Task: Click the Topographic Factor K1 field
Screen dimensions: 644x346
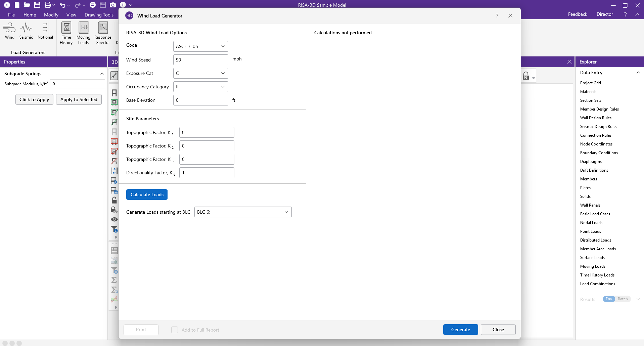Action: [207, 132]
